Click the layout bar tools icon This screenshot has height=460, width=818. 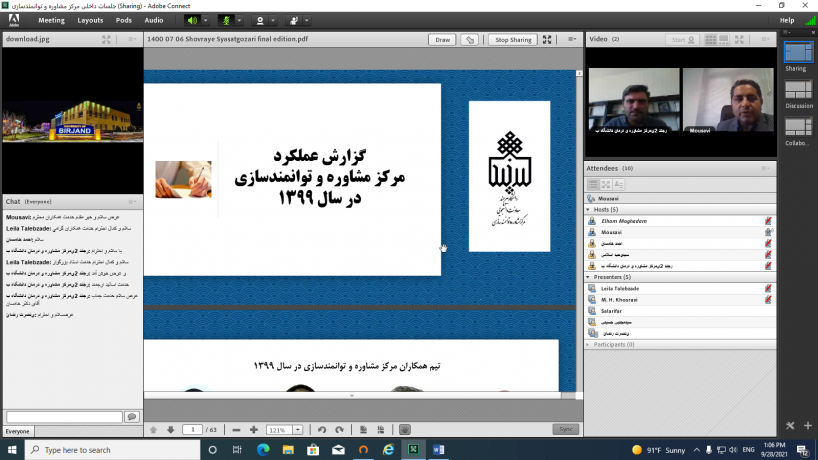click(790, 426)
